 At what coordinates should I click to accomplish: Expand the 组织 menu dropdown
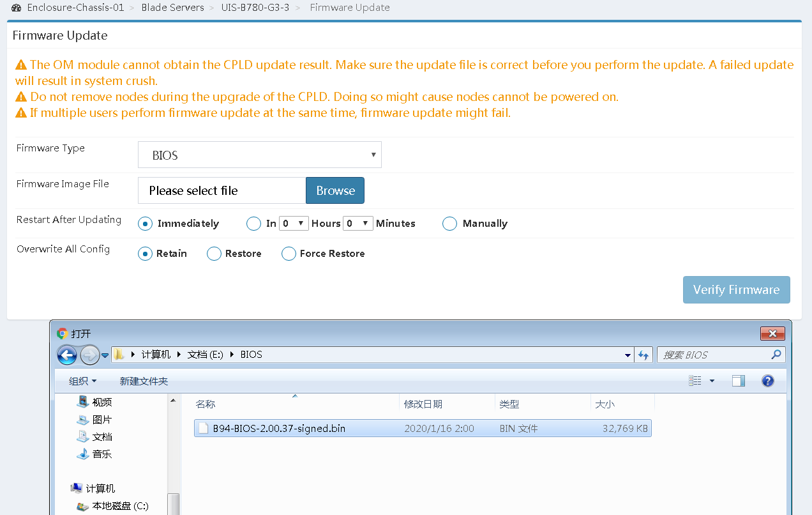(x=83, y=381)
